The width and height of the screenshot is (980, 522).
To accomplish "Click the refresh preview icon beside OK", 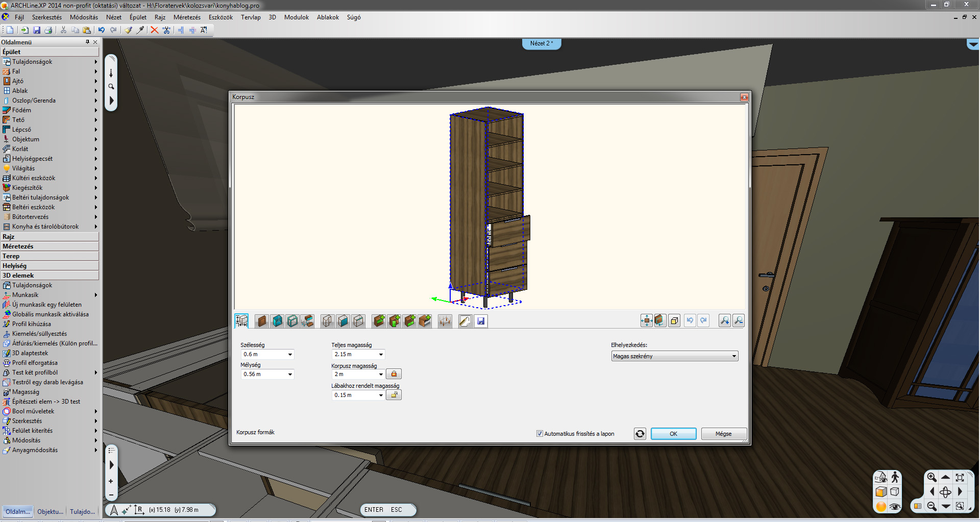I will pyautogui.click(x=640, y=434).
